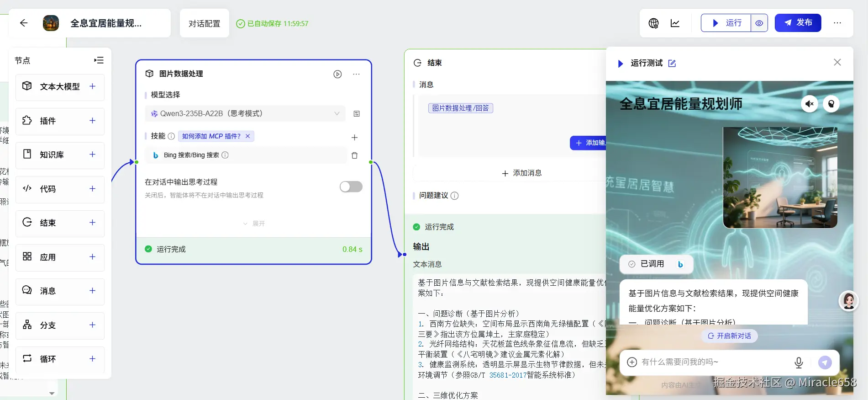The height and width of the screenshot is (400, 868).
Task: Mute audio with the speaker icon
Action: (x=809, y=104)
